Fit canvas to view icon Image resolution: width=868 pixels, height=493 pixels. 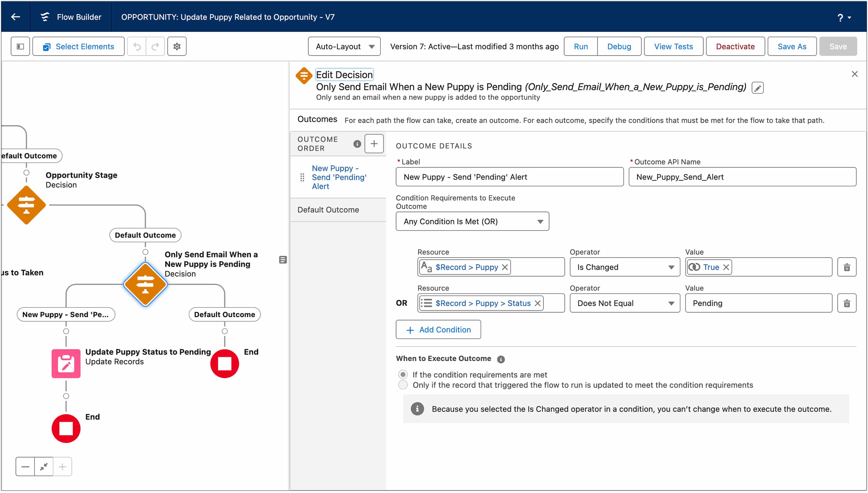coord(44,467)
